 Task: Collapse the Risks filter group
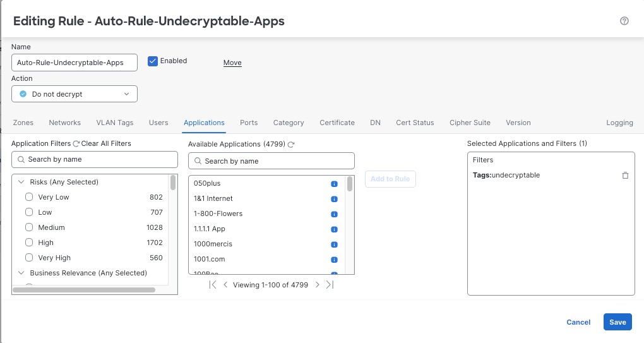click(x=21, y=182)
